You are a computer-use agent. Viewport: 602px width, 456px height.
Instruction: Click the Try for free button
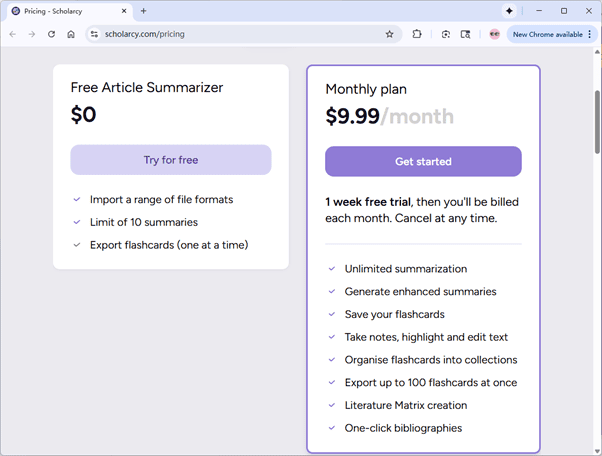(x=170, y=160)
